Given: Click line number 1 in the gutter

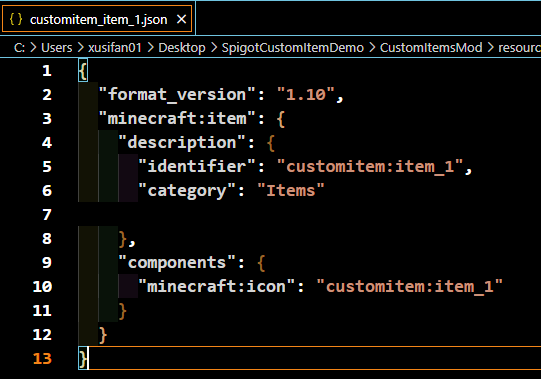Looking at the screenshot, I should (47, 71).
